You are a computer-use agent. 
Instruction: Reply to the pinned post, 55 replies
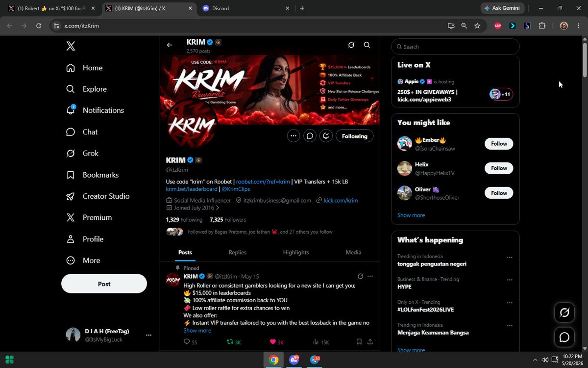click(x=190, y=342)
